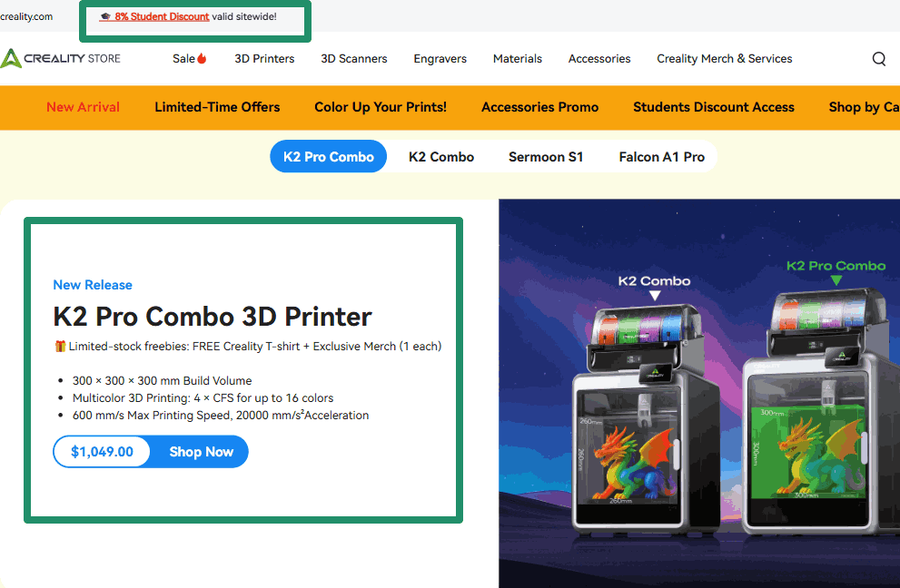
Task: Visit Accessories Promo page
Action: 539,107
